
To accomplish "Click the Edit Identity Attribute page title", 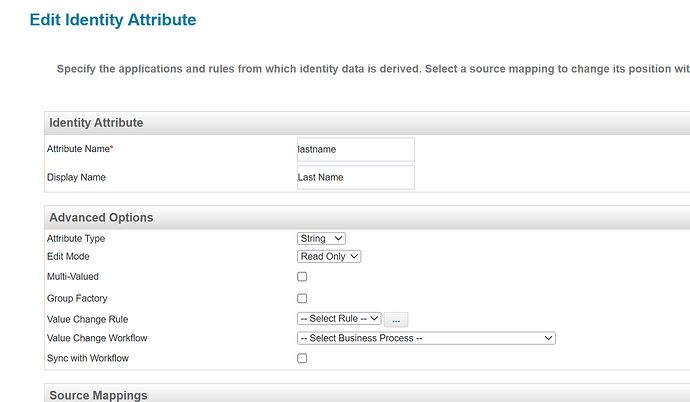I will coord(113,19).
